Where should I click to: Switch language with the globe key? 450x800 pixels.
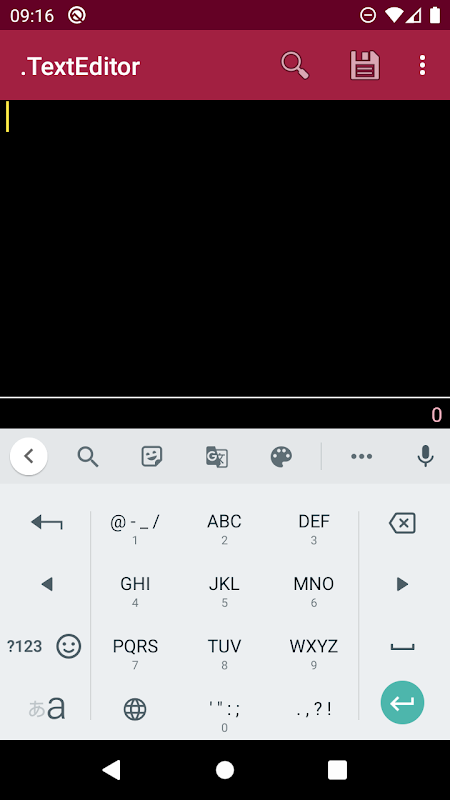[x=135, y=709]
